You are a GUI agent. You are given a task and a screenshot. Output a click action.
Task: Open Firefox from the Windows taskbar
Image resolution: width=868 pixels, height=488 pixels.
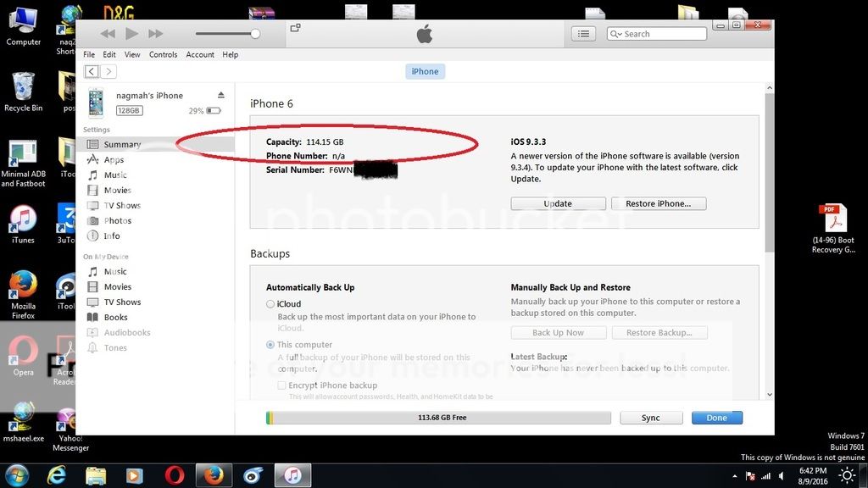pos(213,475)
